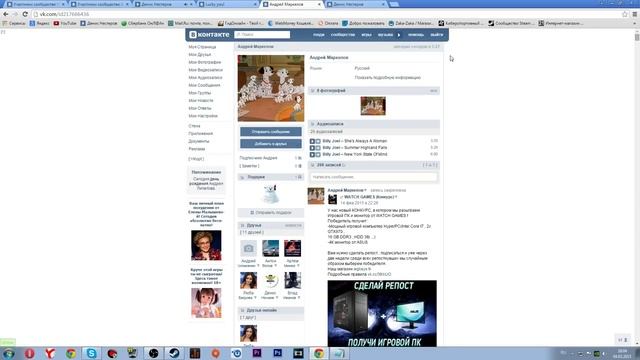Collapse the Аудиозаписи section header
The height and width of the screenshot is (360, 640).
click(x=373, y=124)
